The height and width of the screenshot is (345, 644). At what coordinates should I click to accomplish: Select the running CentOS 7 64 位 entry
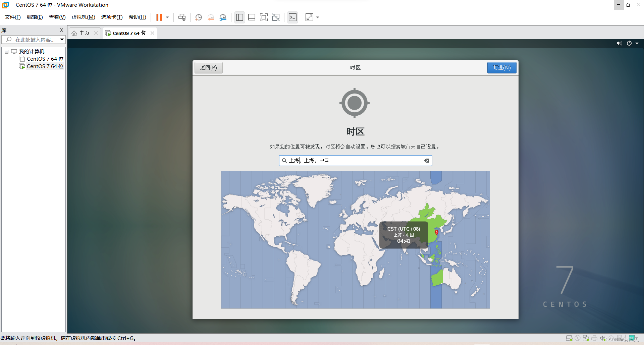coord(45,66)
